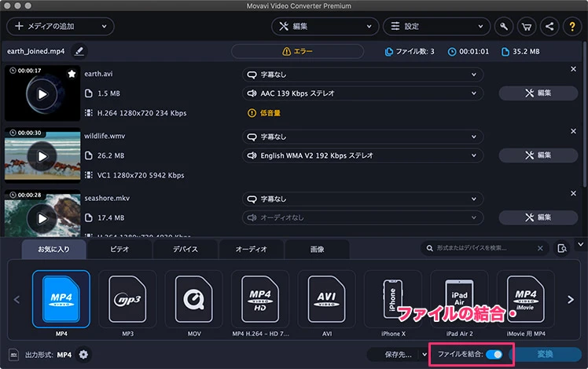Click the エラー warning status button
The height and width of the screenshot is (369, 588).
tap(297, 51)
